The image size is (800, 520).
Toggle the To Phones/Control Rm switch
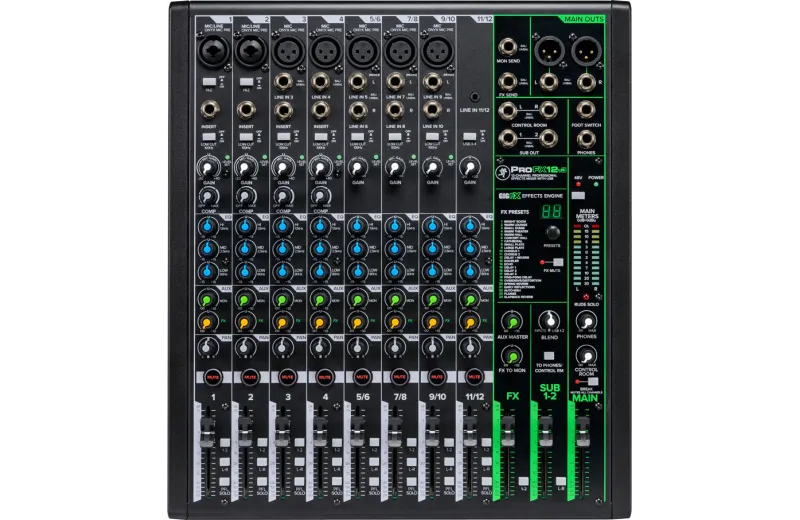pyautogui.click(x=549, y=356)
